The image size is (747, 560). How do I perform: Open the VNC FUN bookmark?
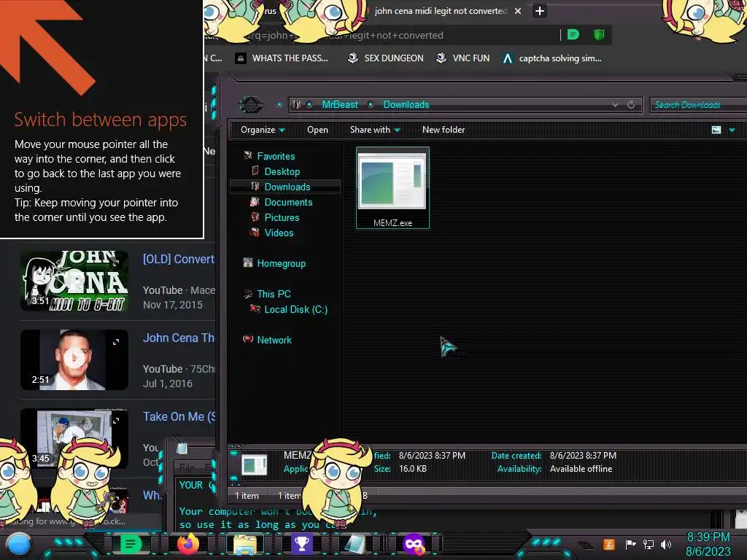463,58
